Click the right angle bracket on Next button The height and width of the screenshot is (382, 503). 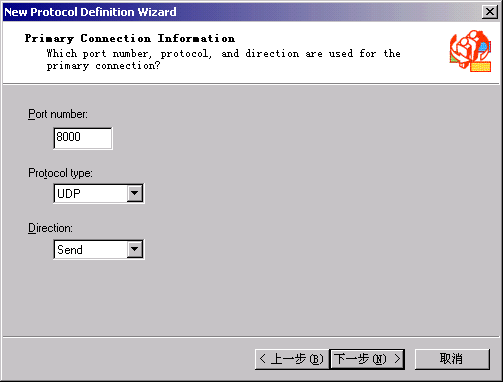click(397, 359)
